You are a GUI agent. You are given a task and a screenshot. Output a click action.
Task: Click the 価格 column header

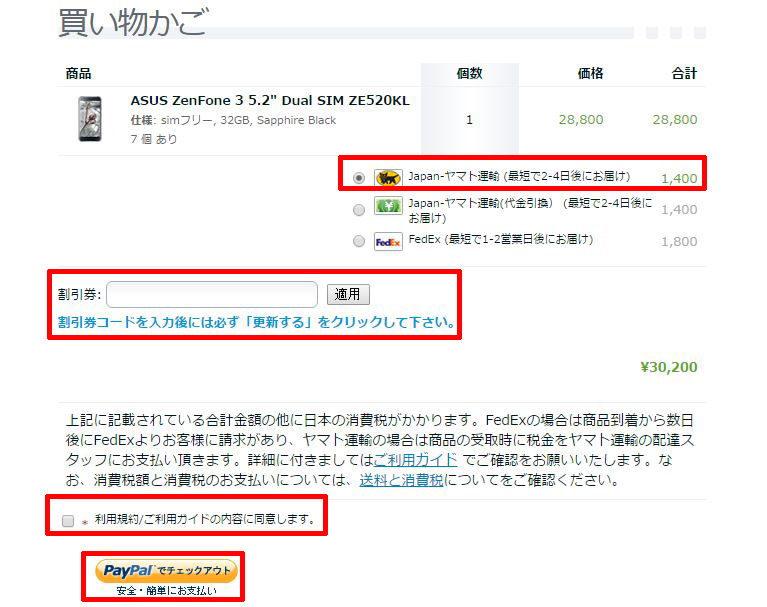pos(590,73)
